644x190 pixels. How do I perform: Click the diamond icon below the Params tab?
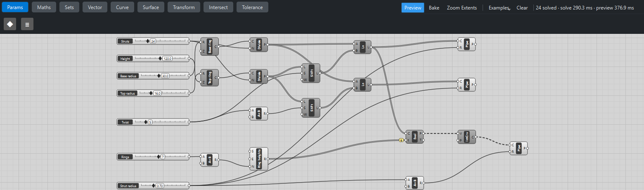pyautogui.click(x=10, y=24)
